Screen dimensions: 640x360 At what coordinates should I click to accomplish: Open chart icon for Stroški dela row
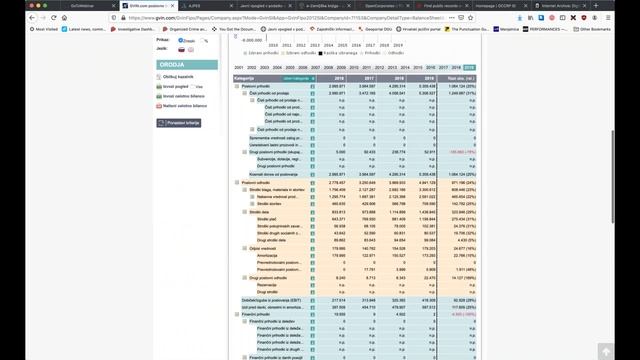click(x=312, y=212)
